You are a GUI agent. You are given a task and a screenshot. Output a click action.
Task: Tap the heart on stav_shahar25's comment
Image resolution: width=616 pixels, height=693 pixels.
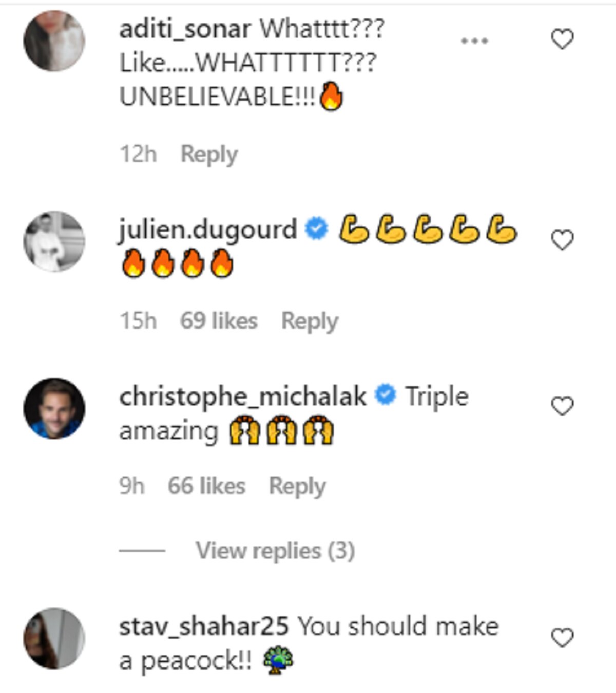coord(562,638)
